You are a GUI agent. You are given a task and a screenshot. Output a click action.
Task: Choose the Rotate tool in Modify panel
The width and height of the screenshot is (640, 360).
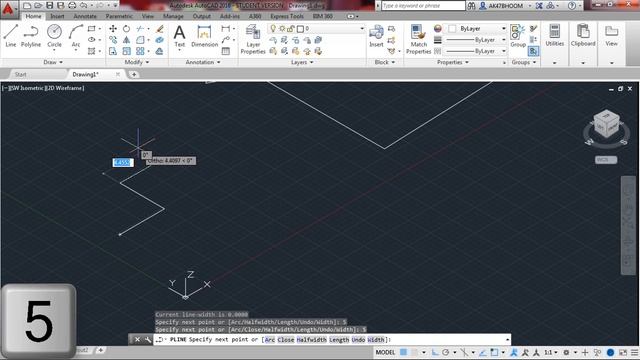pyautogui.click(x=127, y=29)
